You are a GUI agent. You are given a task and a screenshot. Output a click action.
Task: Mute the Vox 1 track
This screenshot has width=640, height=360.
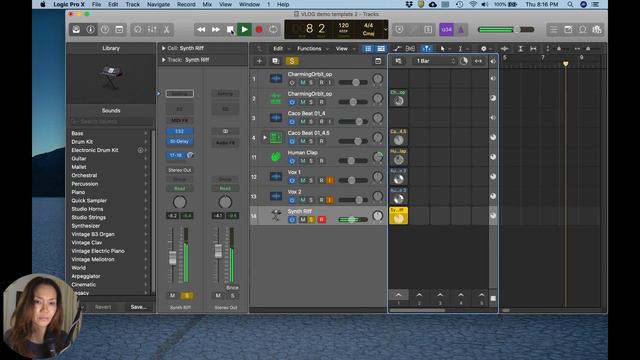302,180
